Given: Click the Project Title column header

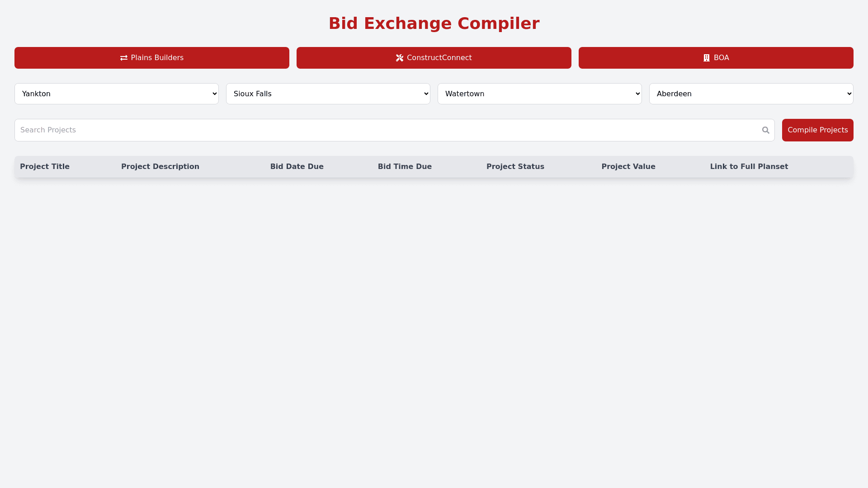Looking at the screenshot, I should pos(45,167).
